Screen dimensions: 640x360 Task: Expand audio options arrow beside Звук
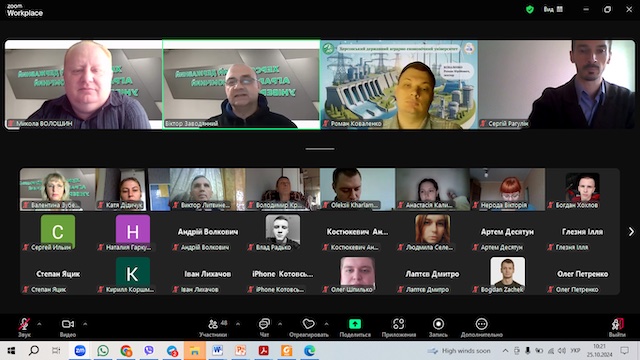pyautogui.click(x=39, y=324)
